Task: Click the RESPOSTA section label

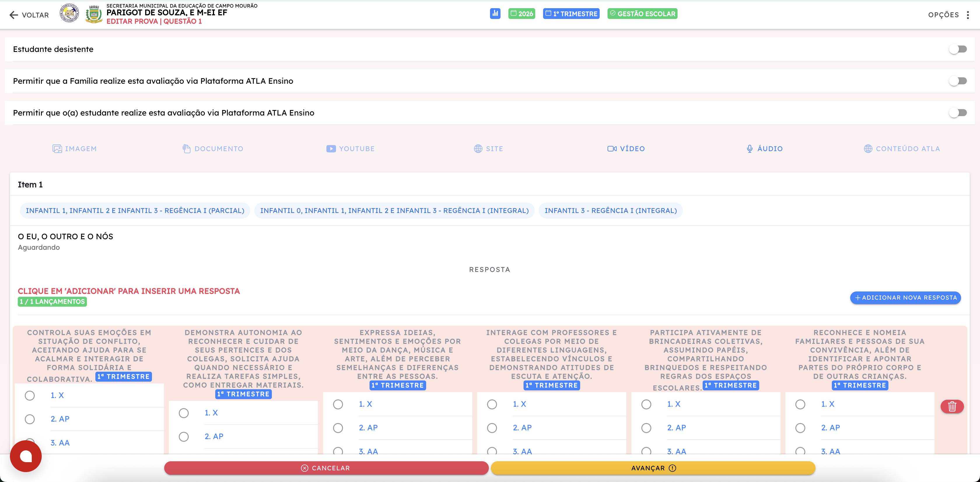Action: 490,270
